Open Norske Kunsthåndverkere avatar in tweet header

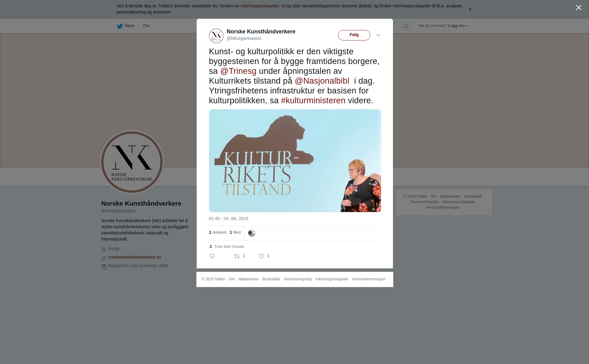pos(216,36)
